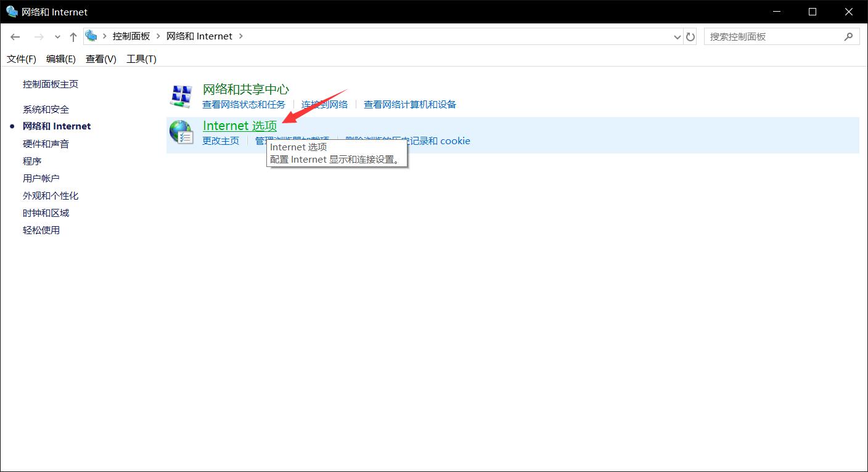868x472 pixels.
Task: Open 轻松使用 category
Action: click(x=41, y=230)
